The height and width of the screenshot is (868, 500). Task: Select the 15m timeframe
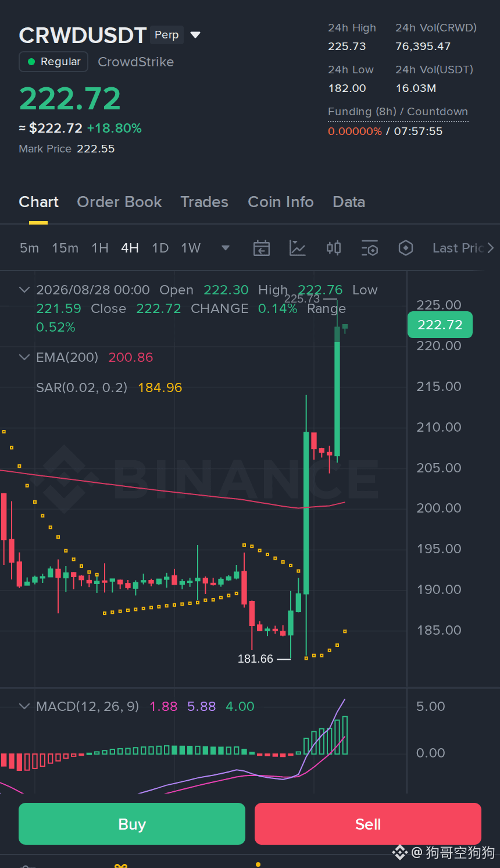65,248
